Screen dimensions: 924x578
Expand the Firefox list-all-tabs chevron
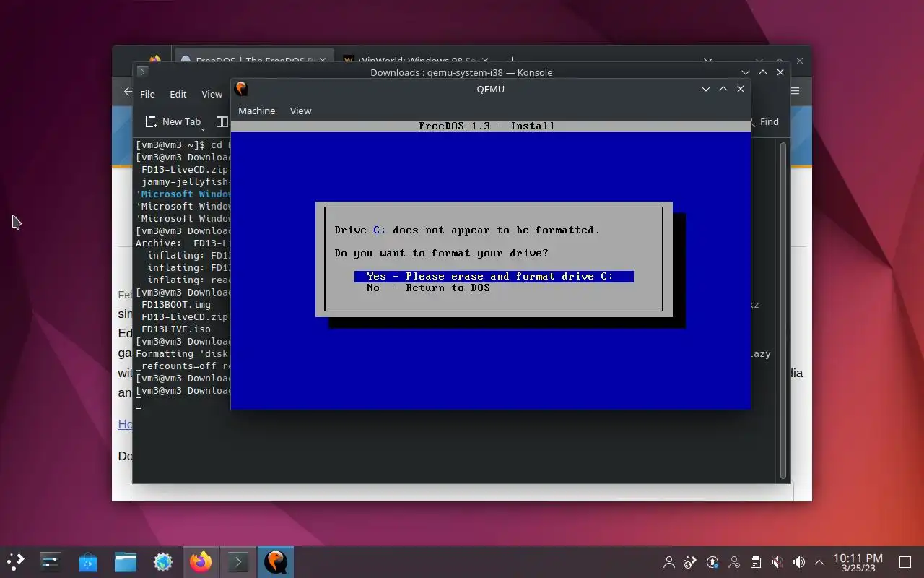click(708, 61)
